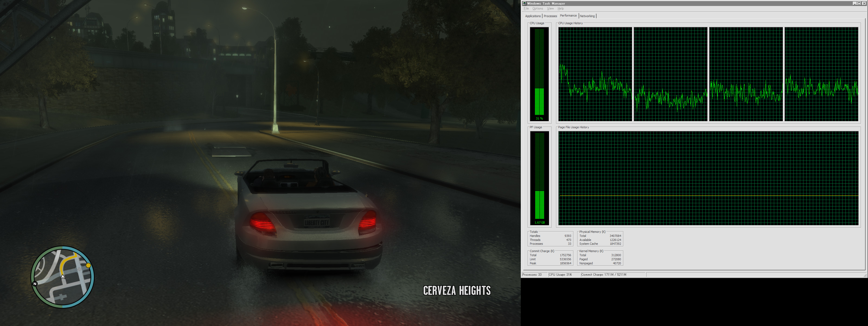Image resolution: width=868 pixels, height=326 pixels.
Task: Switch to the Processes tab
Action: point(550,16)
